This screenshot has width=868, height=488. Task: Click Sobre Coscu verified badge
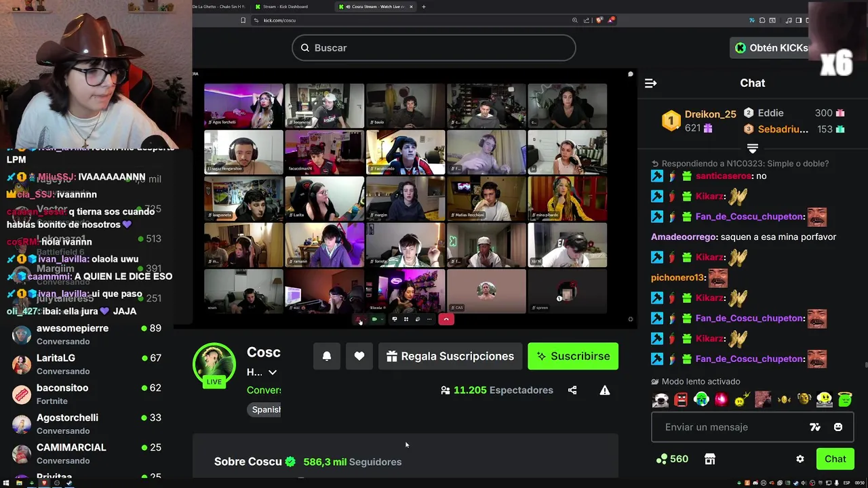[290, 462]
